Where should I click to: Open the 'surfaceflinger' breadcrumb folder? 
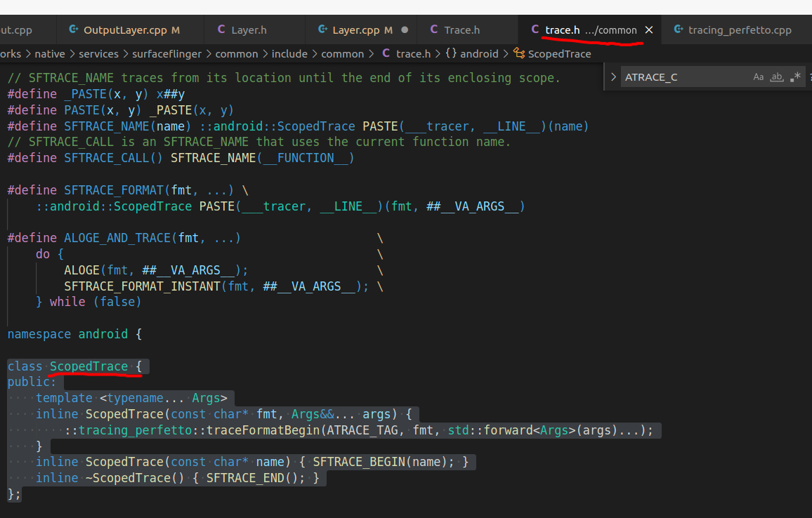tap(166, 54)
